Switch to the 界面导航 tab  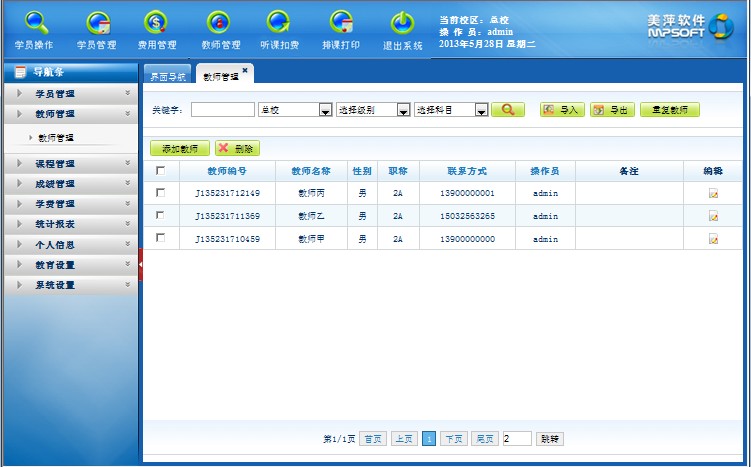coord(167,76)
